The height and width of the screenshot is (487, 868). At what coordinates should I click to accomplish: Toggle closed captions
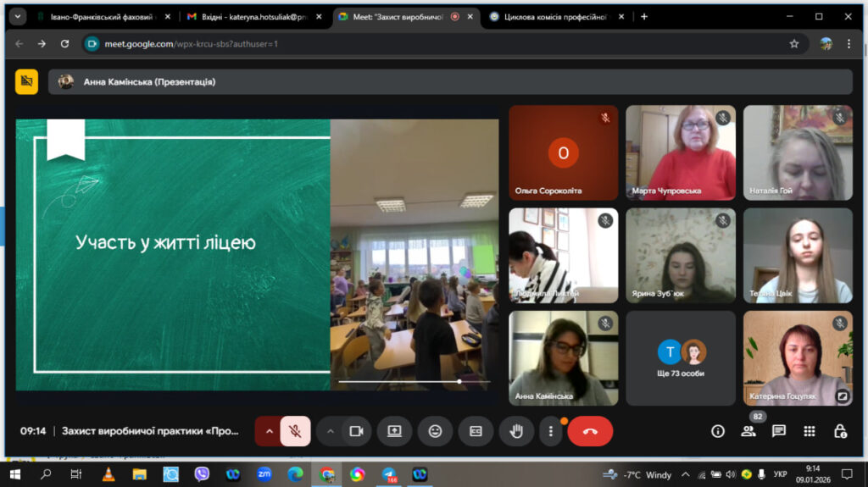click(x=476, y=431)
